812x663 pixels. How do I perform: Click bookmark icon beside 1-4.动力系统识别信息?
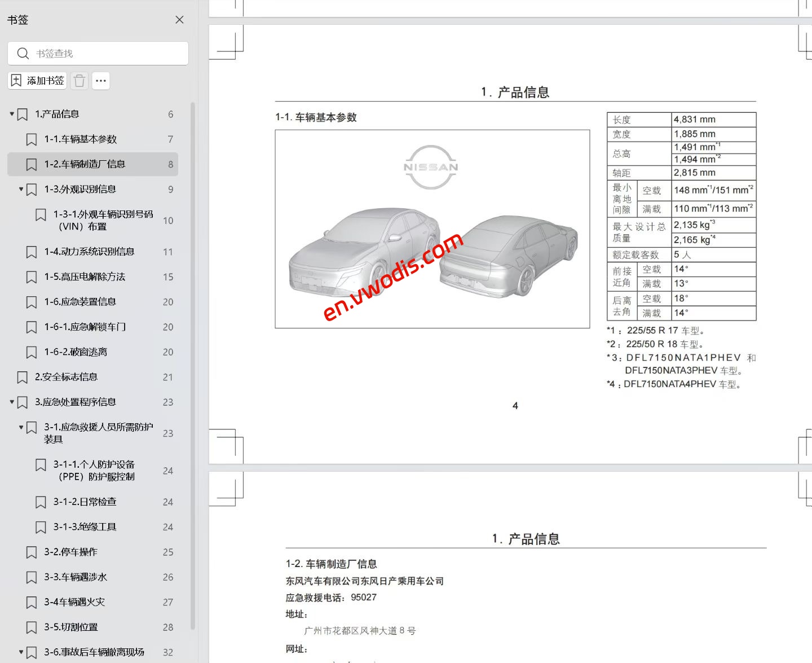[x=31, y=252]
